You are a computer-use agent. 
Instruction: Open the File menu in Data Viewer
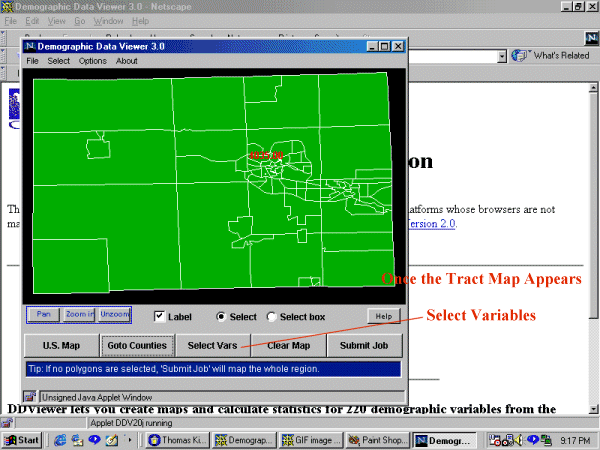coord(32,61)
